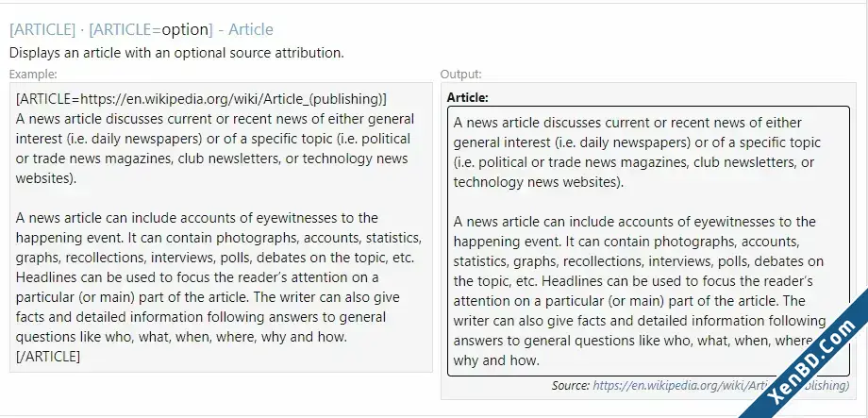Viewport: 868px width, 418px height.
Task: Click the second paragraph in the example code box
Action: (219, 277)
